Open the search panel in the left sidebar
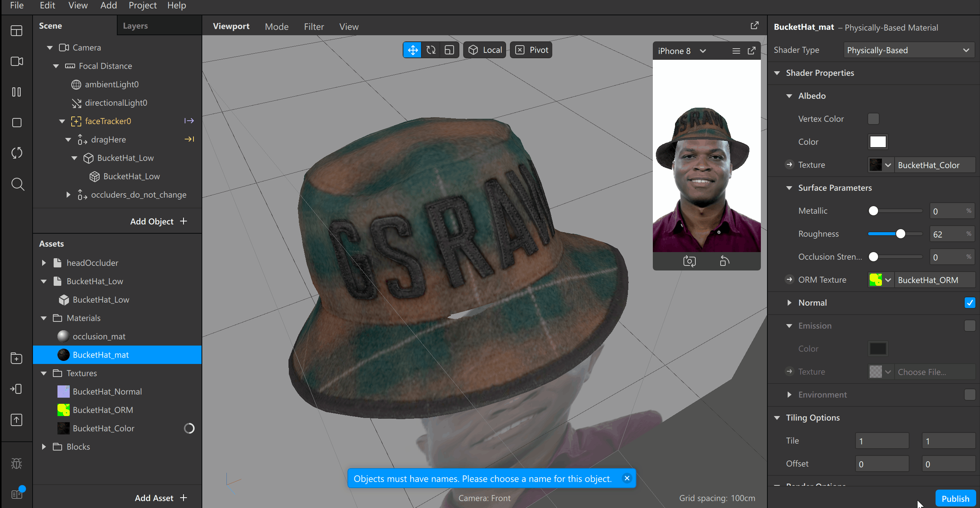Screen dimensions: 980x508 click(16, 184)
